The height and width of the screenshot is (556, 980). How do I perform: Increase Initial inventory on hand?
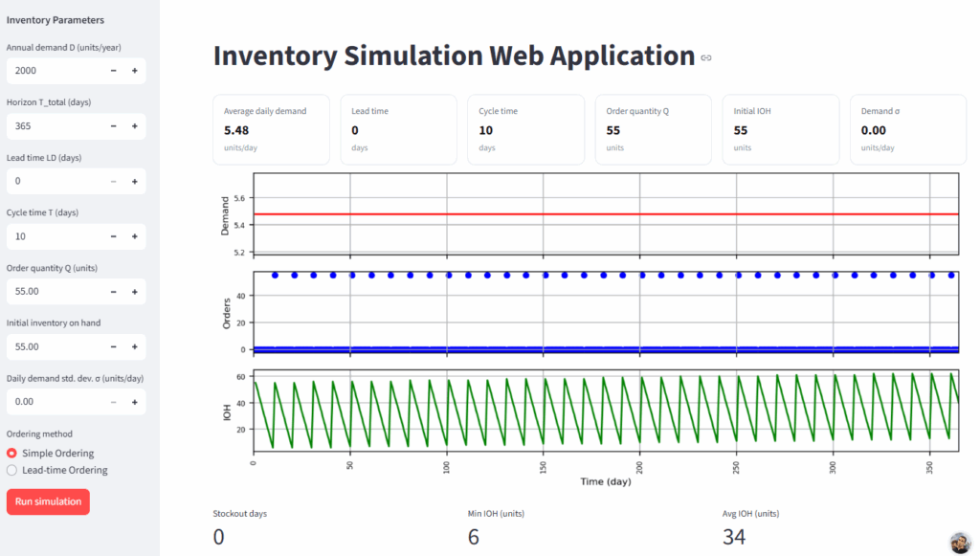coord(134,346)
